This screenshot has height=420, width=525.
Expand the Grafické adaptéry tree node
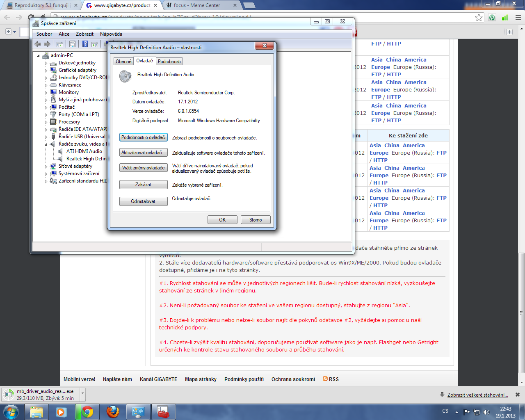[x=46, y=71]
